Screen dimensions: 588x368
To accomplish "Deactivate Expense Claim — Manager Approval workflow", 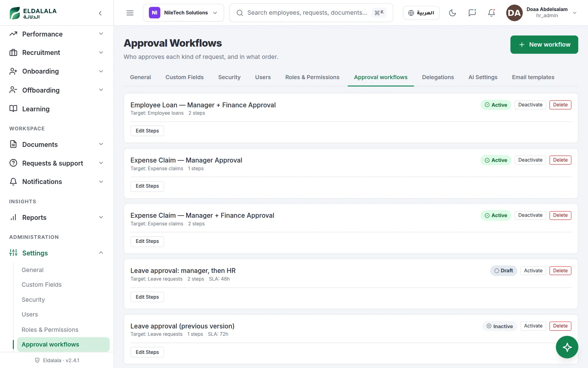I will coord(530,160).
